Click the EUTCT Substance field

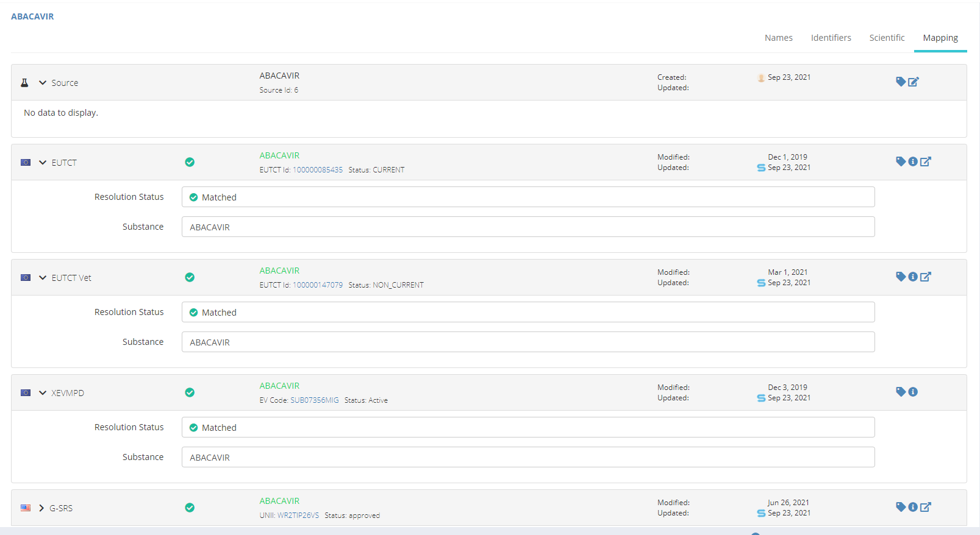pyautogui.click(x=528, y=227)
